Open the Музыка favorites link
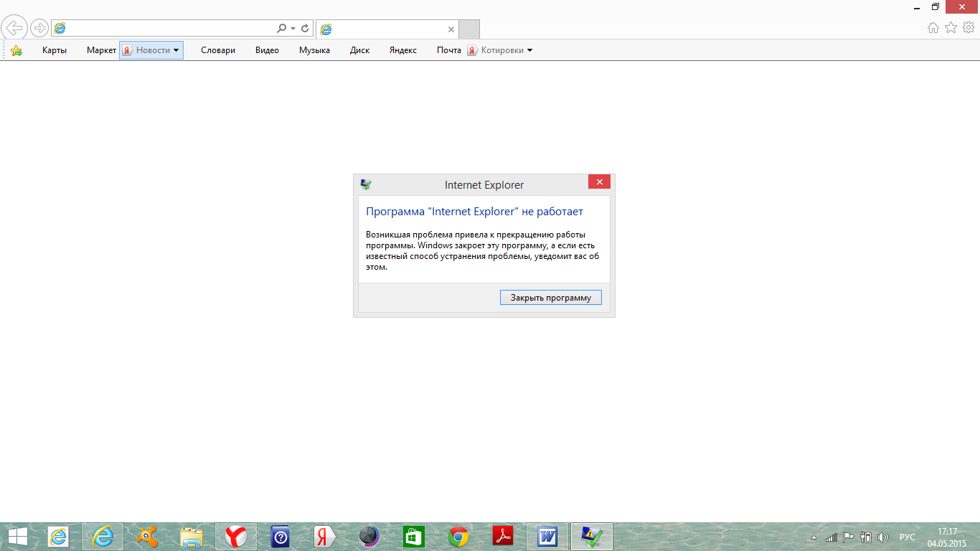Viewport: 980px width, 551px height. (314, 50)
